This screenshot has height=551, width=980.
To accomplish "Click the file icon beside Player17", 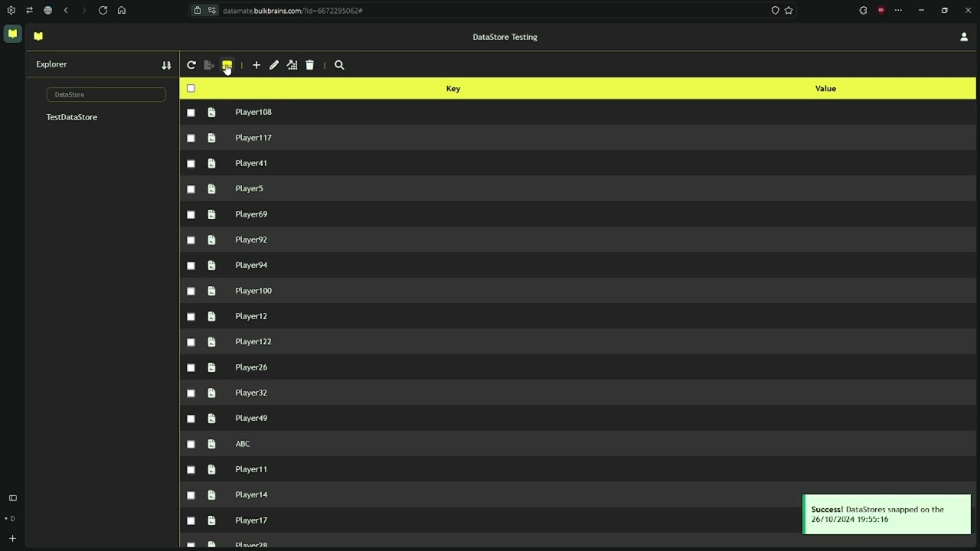I will click(x=211, y=520).
